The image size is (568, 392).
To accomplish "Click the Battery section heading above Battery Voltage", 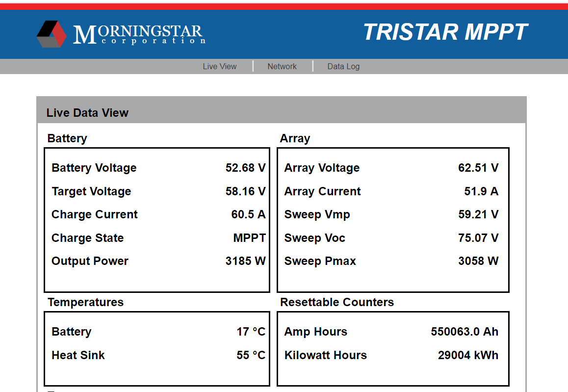I will pyautogui.click(x=67, y=138).
